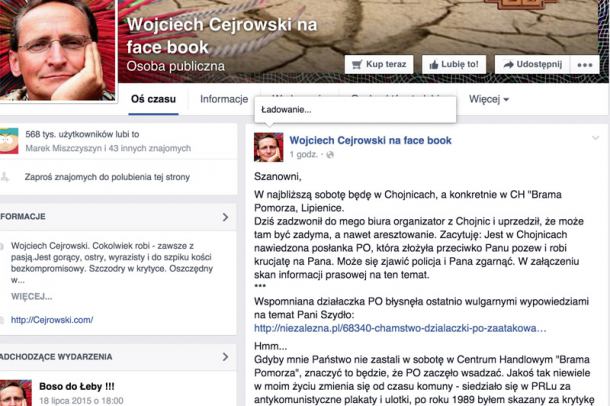The image size is (610, 406).
Task: Open the post options chevron at top right
Action: click(x=595, y=138)
